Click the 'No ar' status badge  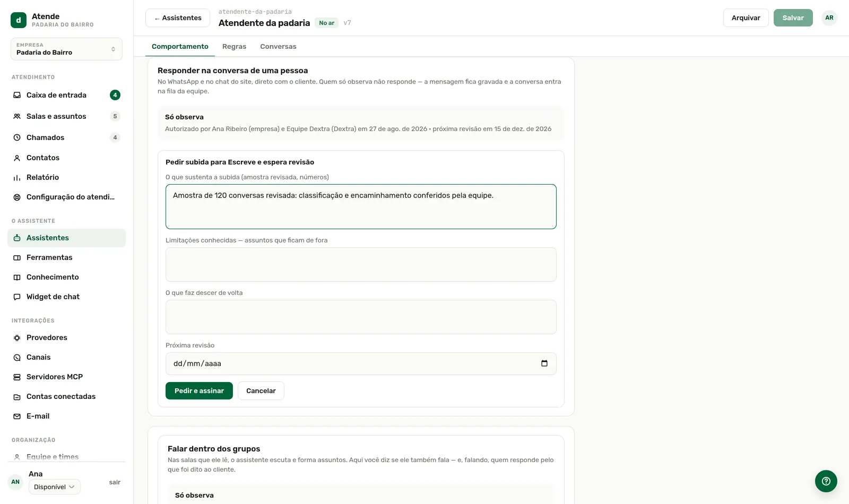(326, 23)
